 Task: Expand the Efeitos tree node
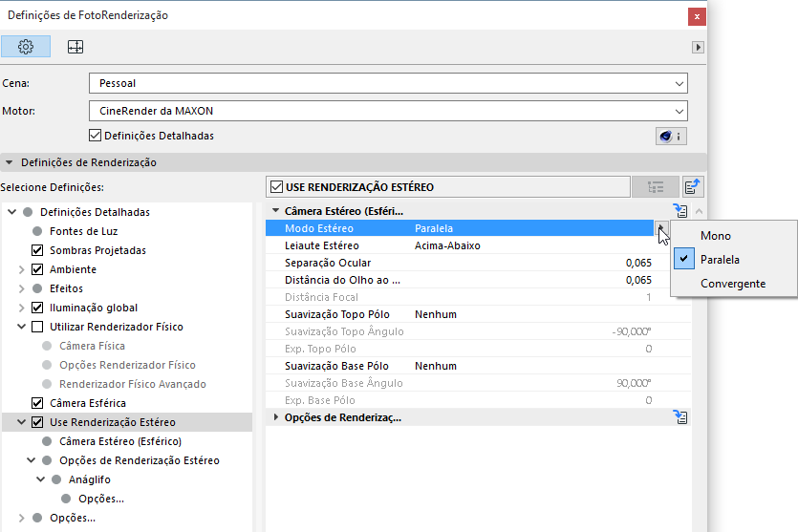point(21,288)
